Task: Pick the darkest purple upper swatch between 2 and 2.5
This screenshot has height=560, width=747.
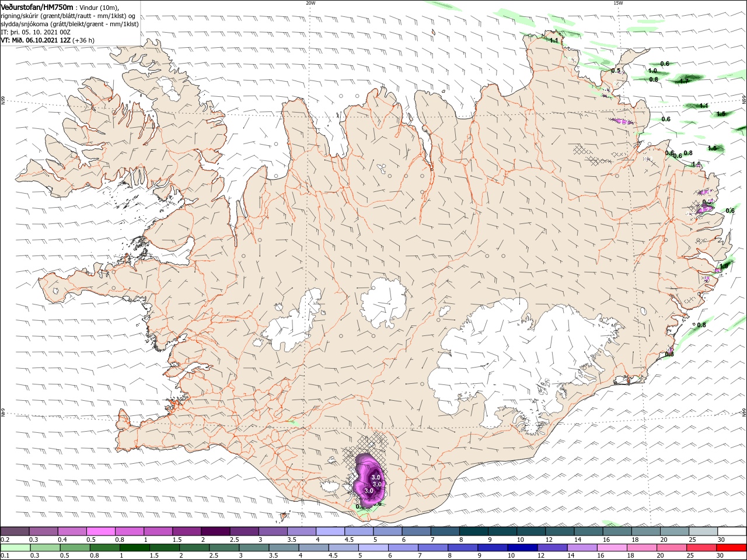Action: 215,531
